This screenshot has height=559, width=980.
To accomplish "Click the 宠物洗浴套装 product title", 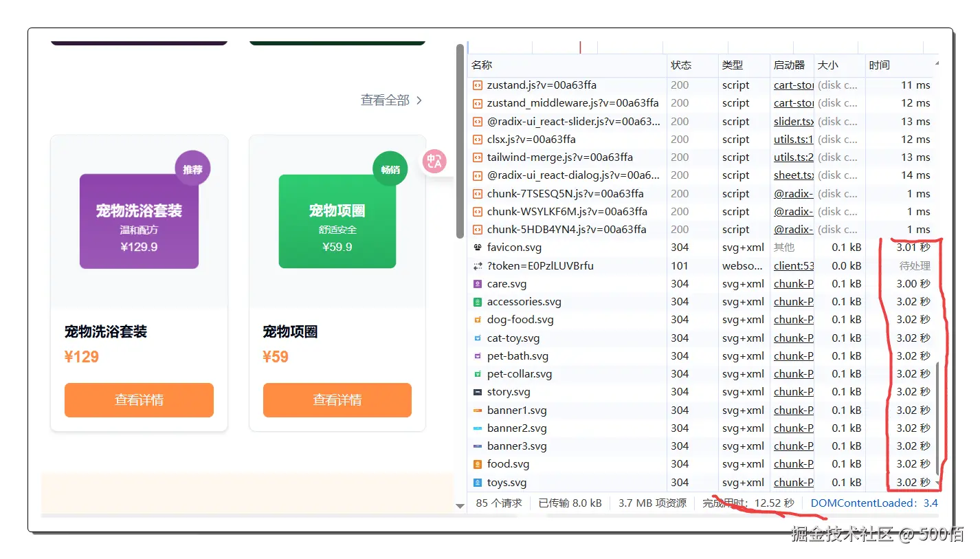I will (x=106, y=332).
